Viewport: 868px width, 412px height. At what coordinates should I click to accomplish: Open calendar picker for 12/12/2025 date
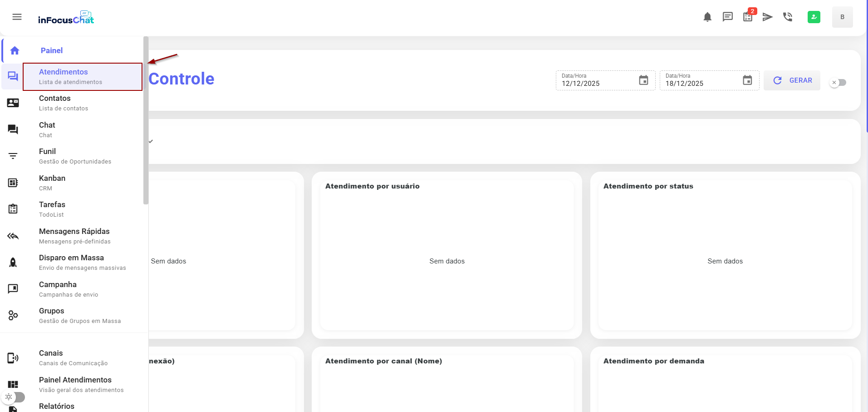coord(643,80)
